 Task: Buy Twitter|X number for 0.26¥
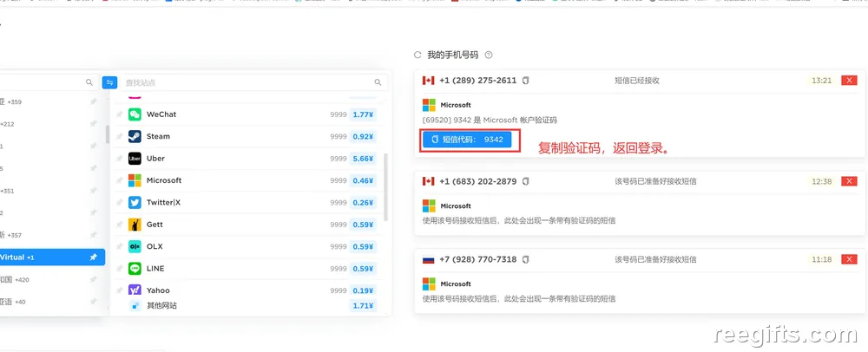point(363,203)
